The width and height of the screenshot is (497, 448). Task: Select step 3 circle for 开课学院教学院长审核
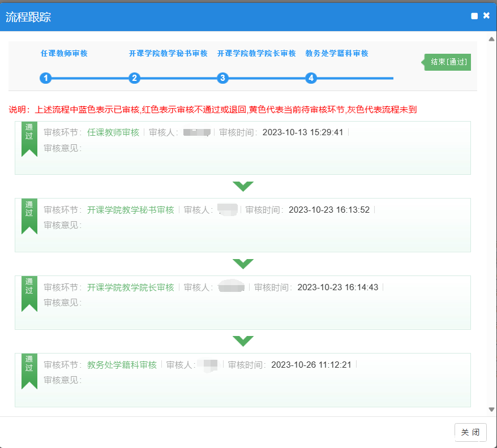(x=223, y=78)
